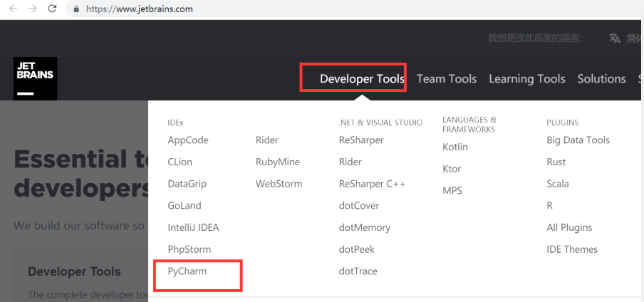The image size is (644, 302).
Task: Open IDE Themes link
Action: coord(572,249)
